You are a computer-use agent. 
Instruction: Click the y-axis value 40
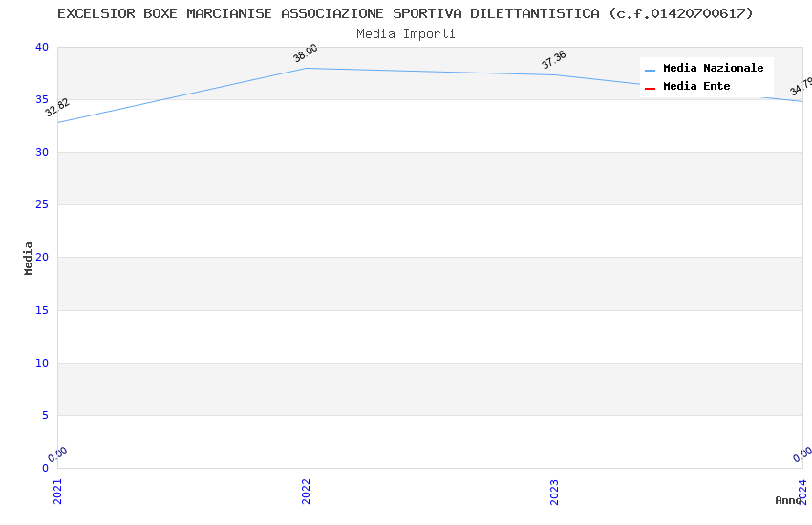tap(42, 47)
